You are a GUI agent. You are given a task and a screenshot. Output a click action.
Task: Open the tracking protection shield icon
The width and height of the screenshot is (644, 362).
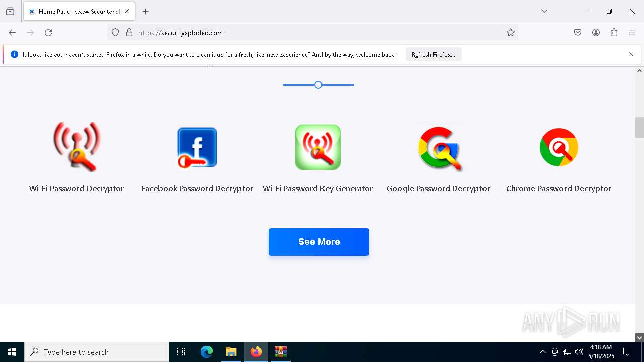(x=115, y=33)
